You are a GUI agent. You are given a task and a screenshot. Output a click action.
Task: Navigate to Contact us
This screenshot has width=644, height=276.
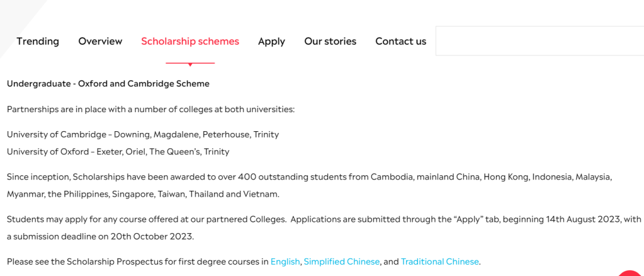pos(401,41)
